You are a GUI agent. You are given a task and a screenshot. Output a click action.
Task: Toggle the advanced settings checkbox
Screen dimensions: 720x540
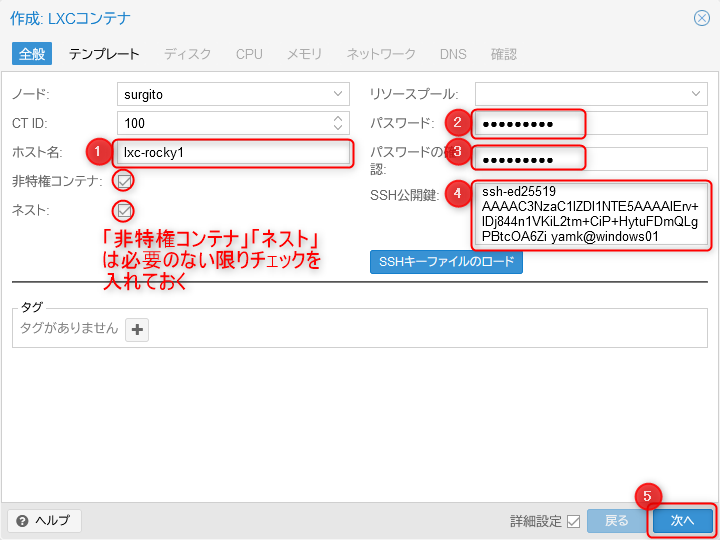click(x=573, y=521)
